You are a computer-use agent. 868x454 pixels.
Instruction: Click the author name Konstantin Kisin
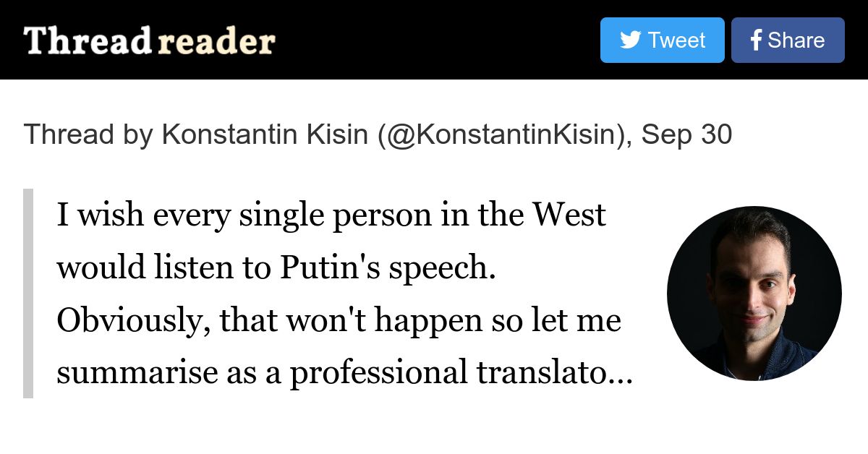(x=265, y=134)
